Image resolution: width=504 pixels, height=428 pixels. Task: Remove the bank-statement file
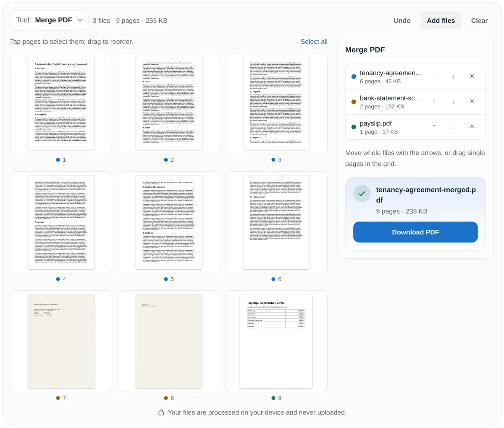coord(472,101)
